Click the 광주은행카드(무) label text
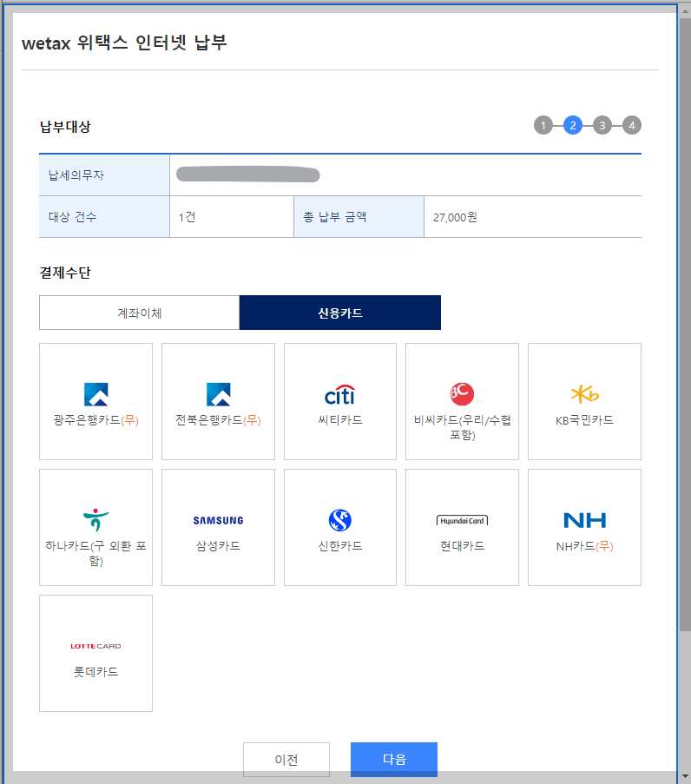 pyautogui.click(x=96, y=420)
